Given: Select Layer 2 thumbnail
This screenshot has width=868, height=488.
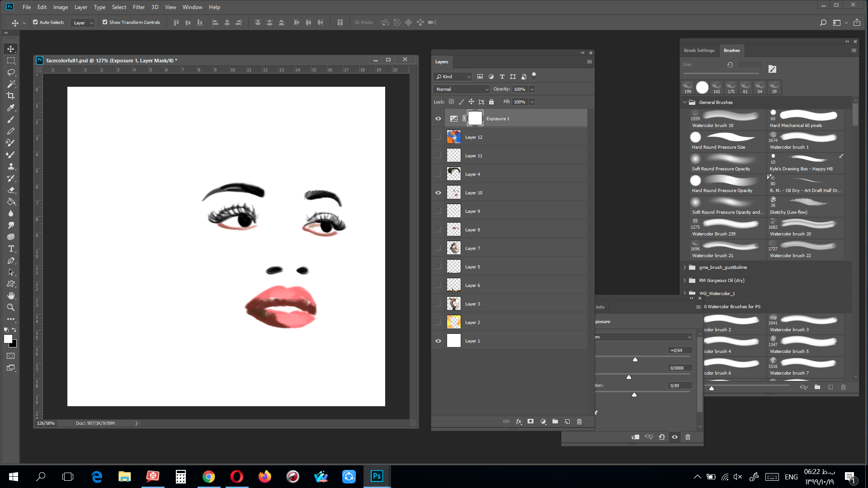Looking at the screenshot, I should pyautogui.click(x=454, y=322).
